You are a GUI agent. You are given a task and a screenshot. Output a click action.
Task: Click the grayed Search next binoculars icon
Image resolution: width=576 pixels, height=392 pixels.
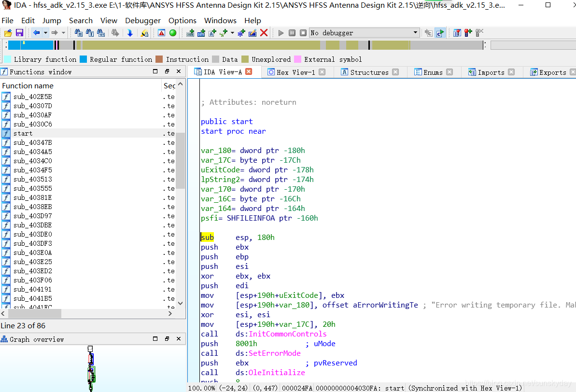point(115,33)
